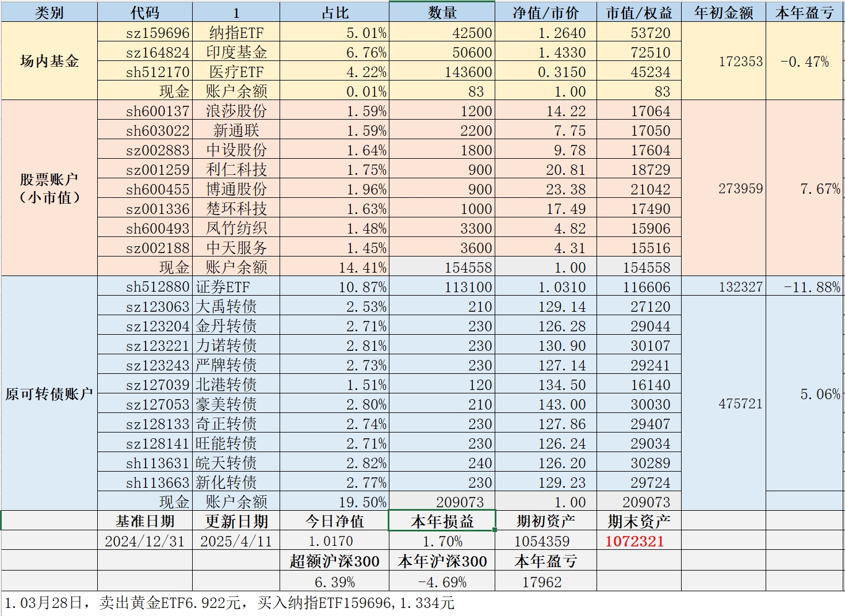Select the 2025/4/11 update date cell
Viewport: 845px width, 616px height.
236,541
